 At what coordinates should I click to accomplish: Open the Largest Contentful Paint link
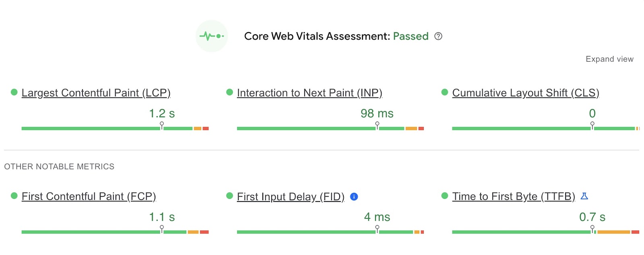(x=96, y=93)
